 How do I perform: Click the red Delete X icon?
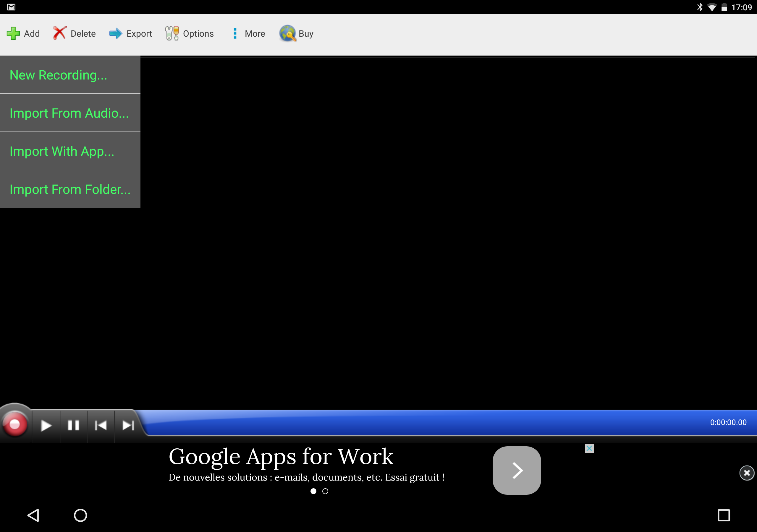coord(59,33)
